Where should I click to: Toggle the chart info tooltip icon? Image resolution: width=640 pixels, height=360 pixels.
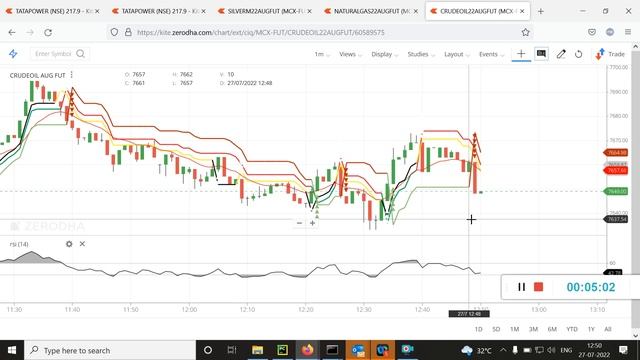coord(541,53)
